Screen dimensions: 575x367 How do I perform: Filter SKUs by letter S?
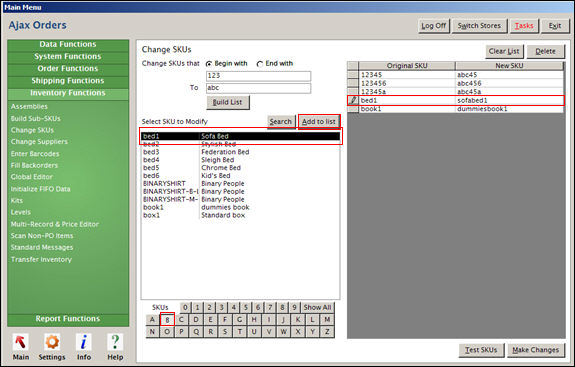pyautogui.click(x=225, y=332)
